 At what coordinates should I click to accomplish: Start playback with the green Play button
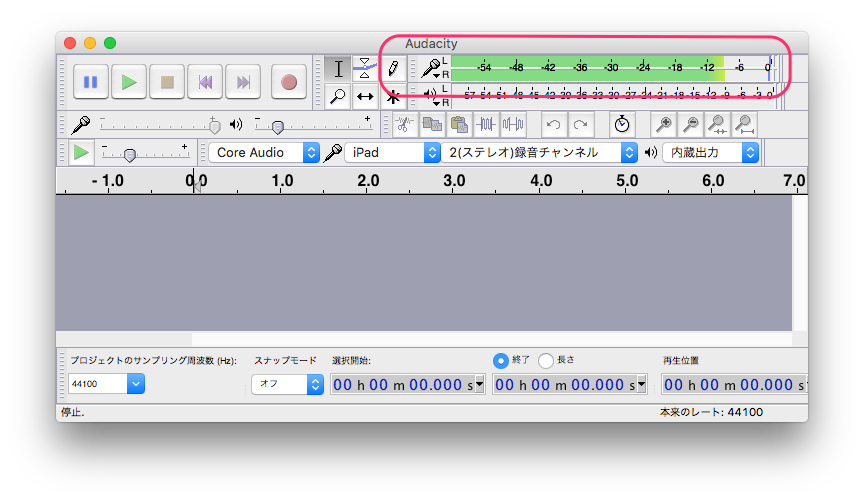pos(128,82)
